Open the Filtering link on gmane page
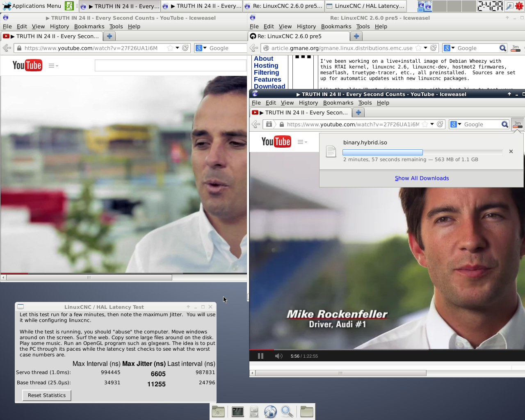 [266, 73]
